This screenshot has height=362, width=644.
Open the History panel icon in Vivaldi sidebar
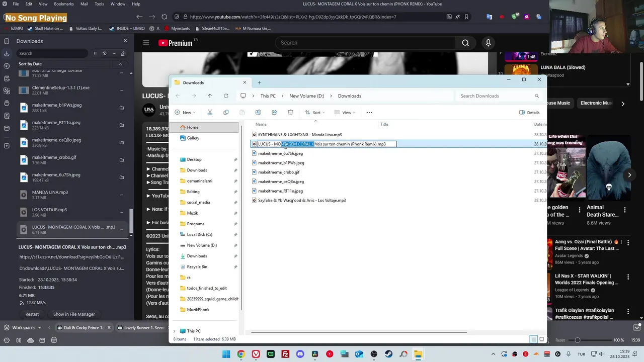7,66
